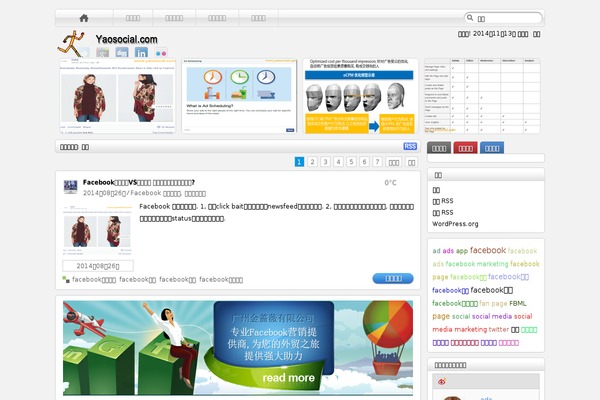The height and width of the screenshot is (400, 600).
Task: Click the blue RSS badge
Action: 410,146
